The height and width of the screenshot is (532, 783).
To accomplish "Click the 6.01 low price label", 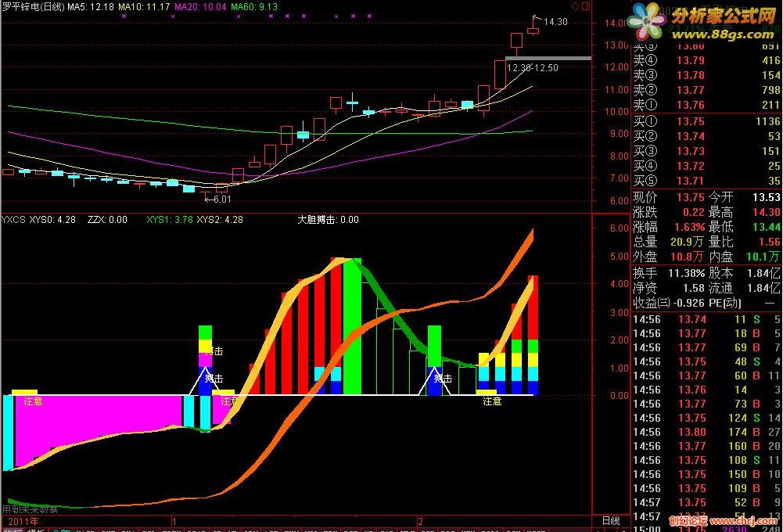I will click(222, 199).
